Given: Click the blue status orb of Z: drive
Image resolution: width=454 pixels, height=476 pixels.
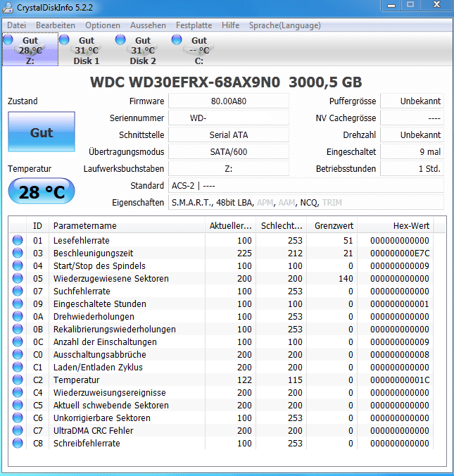Looking at the screenshot, I should 8,39.
